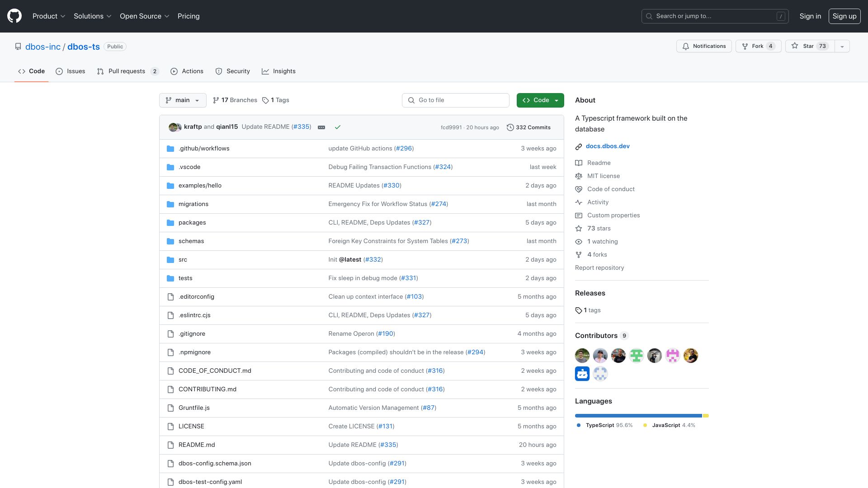Switch to the Issues tab

[71, 71]
